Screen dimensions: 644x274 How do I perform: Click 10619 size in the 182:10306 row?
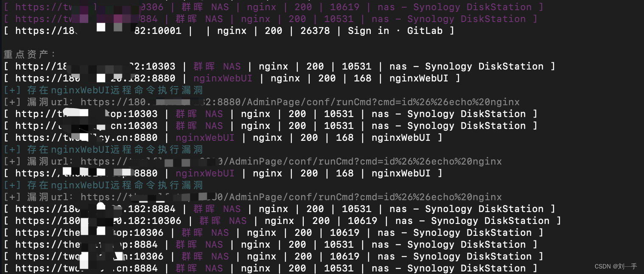pyautogui.click(x=362, y=221)
